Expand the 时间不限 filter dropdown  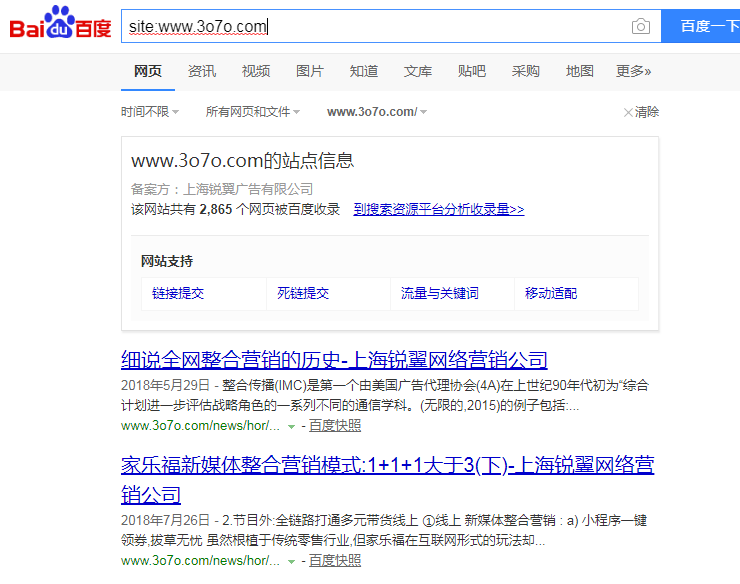pos(150,112)
